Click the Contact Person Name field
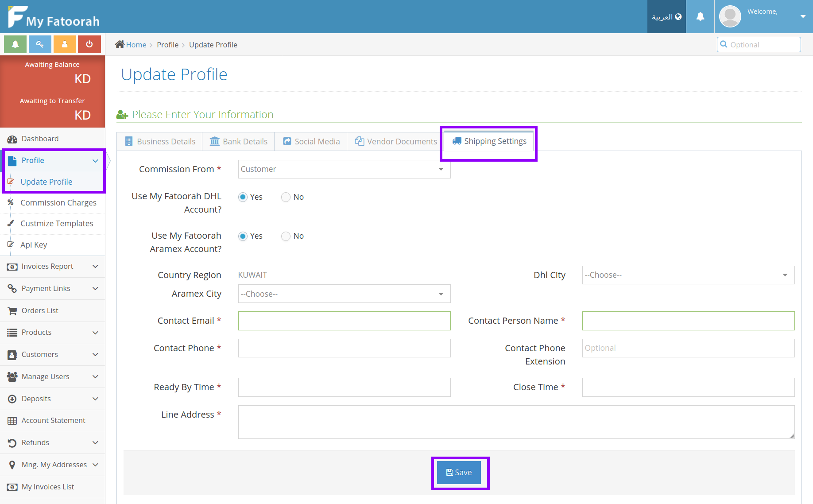Screen dimensions: 813x504 [688, 321]
